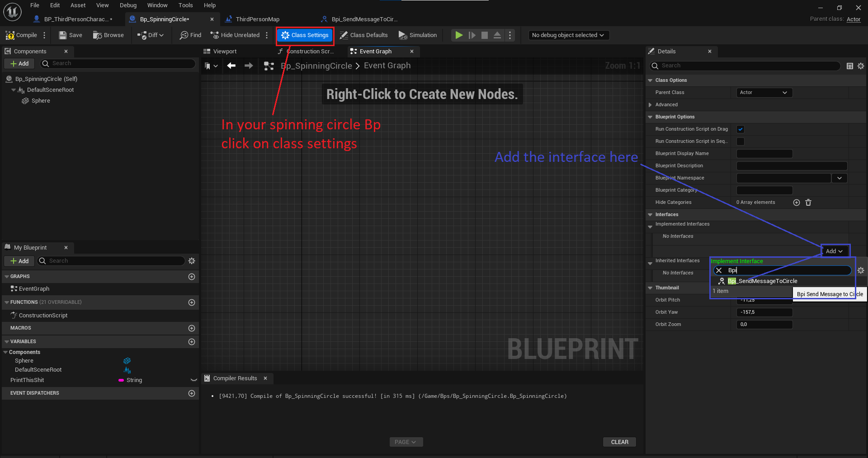Screen dimensions: 868x458
Task: Click the green Play button
Action: pyautogui.click(x=459, y=35)
